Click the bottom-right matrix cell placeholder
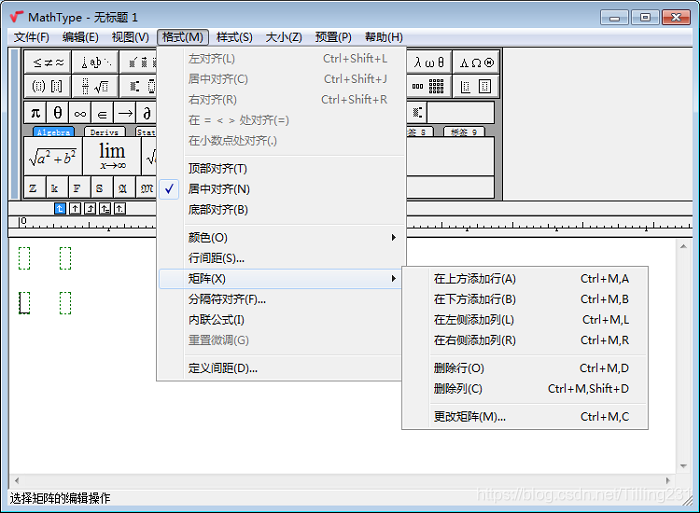Screen dimensions: 700x513 (65, 303)
